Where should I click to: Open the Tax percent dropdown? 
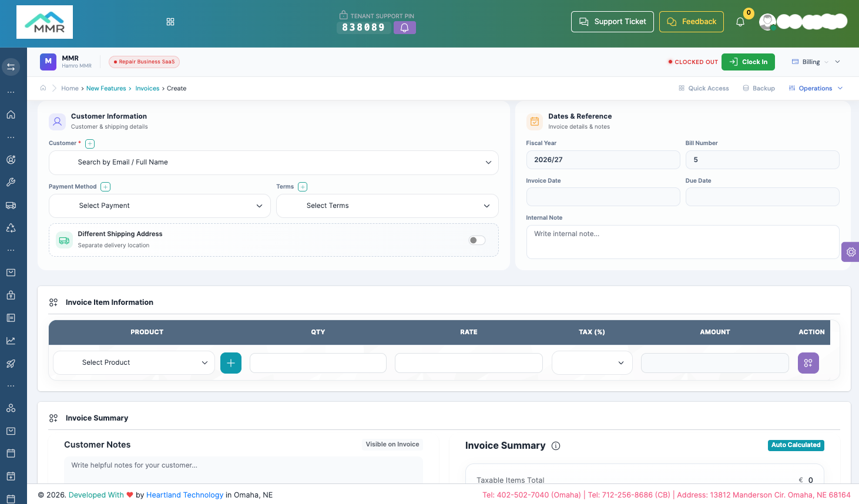click(592, 363)
